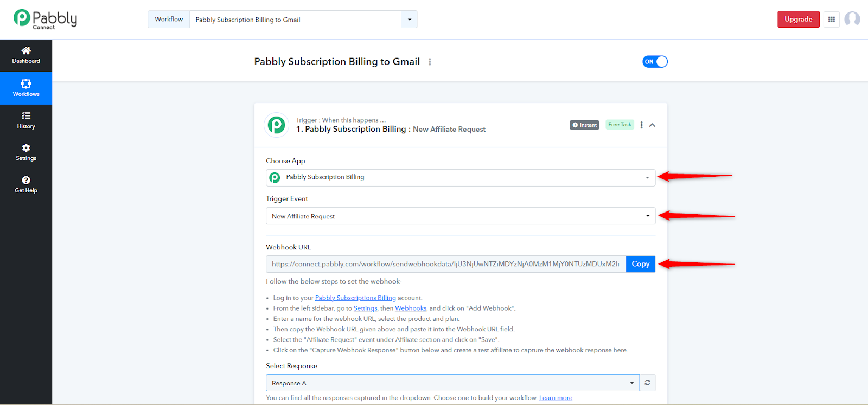This screenshot has width=868, height=405.
Task: Open the Choose App dropdown
Action: 461,178
